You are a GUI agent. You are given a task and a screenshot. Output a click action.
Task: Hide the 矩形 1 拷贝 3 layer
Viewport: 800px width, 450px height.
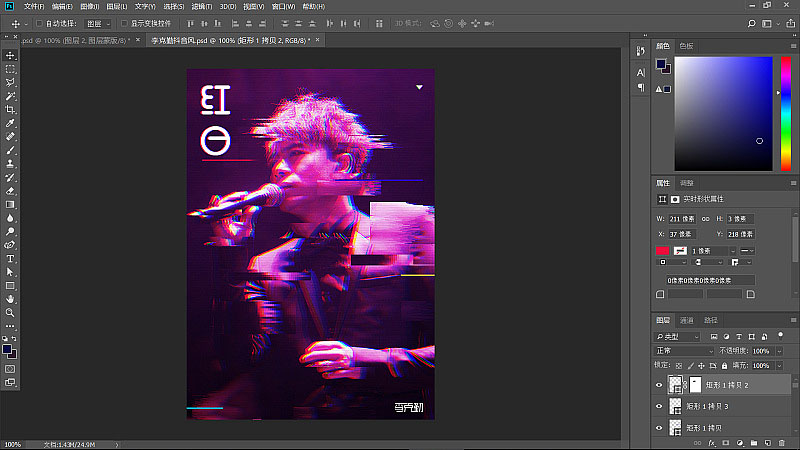click(659, 407)
